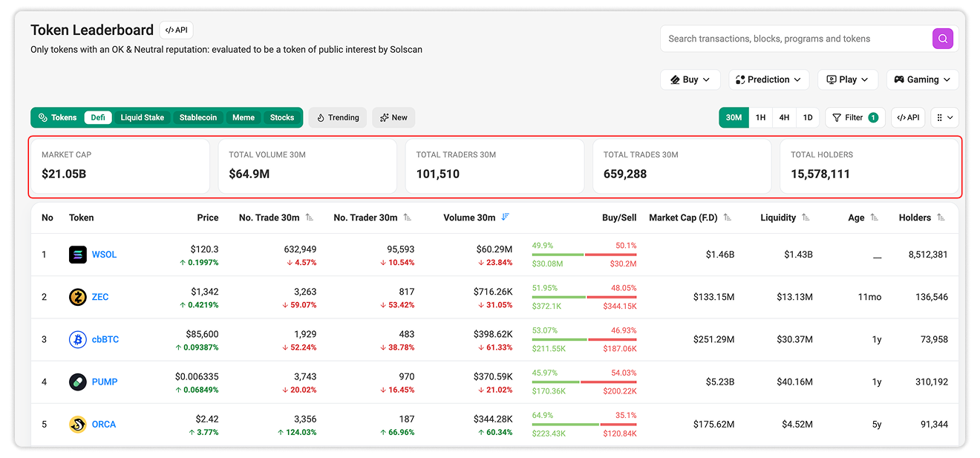The image size is (980, 458).
Task: Select the Defi category tab
Action: [x=98, y=117]
